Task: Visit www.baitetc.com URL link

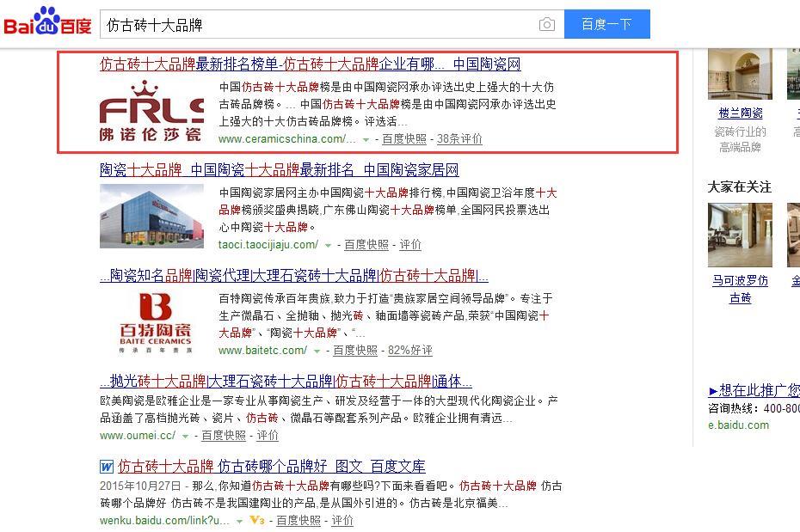Action: [262, 350]
